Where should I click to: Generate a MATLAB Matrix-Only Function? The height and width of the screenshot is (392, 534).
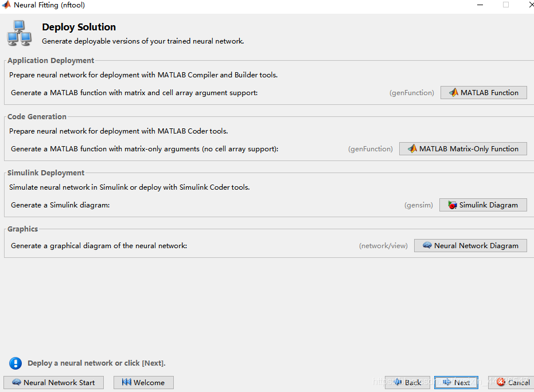463,148
